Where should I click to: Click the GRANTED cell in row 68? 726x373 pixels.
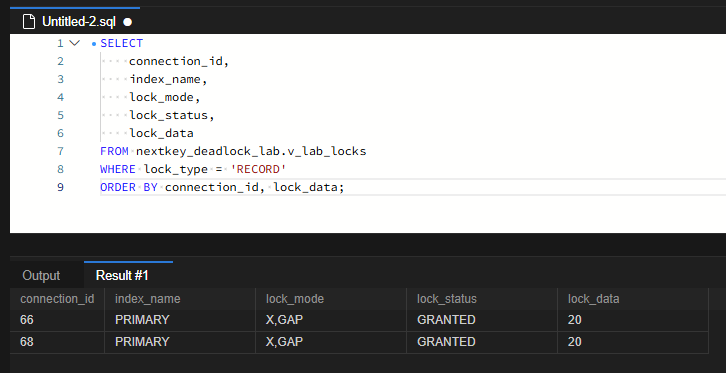(x=482, y=342)
